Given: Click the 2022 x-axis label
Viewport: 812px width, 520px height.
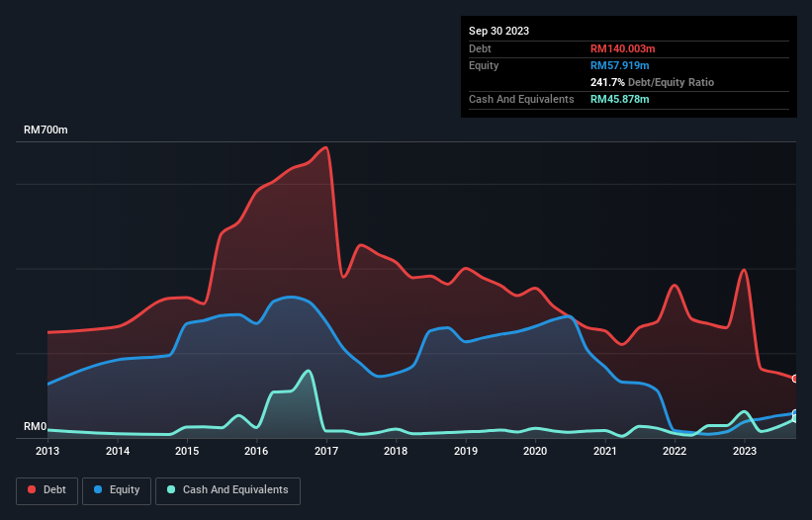Looking at the screenshot, I should (x=675, y=451).
